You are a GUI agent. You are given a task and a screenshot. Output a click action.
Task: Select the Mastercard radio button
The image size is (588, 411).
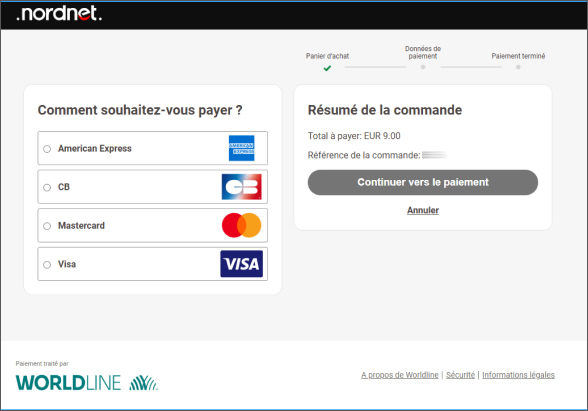47,226
